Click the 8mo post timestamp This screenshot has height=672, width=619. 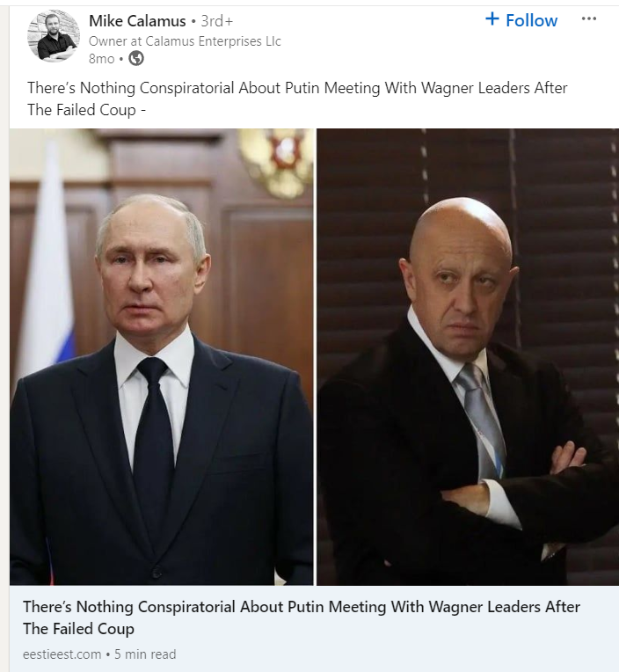point(101,59)
